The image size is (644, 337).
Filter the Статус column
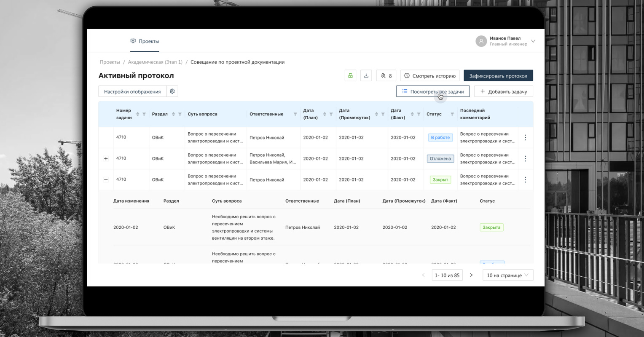point(452,114)
